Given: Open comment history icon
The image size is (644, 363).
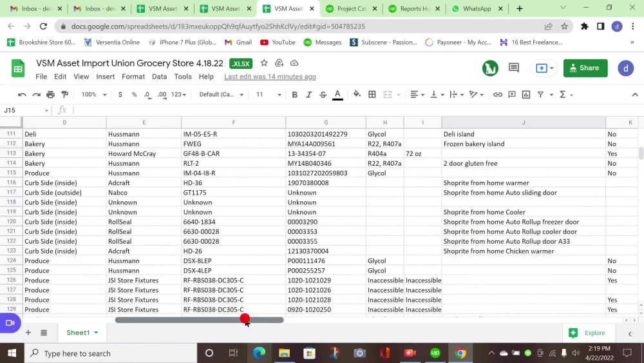Looking at the screenshot, I should pyautogui.click(x=513, y=68).
